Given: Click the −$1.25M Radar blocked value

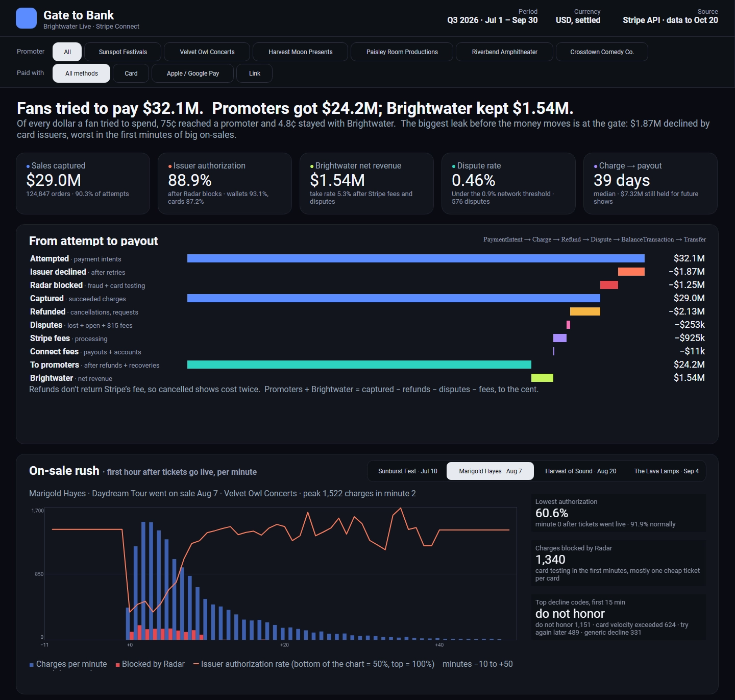Looking at the screenshot, I should (687, 285).
